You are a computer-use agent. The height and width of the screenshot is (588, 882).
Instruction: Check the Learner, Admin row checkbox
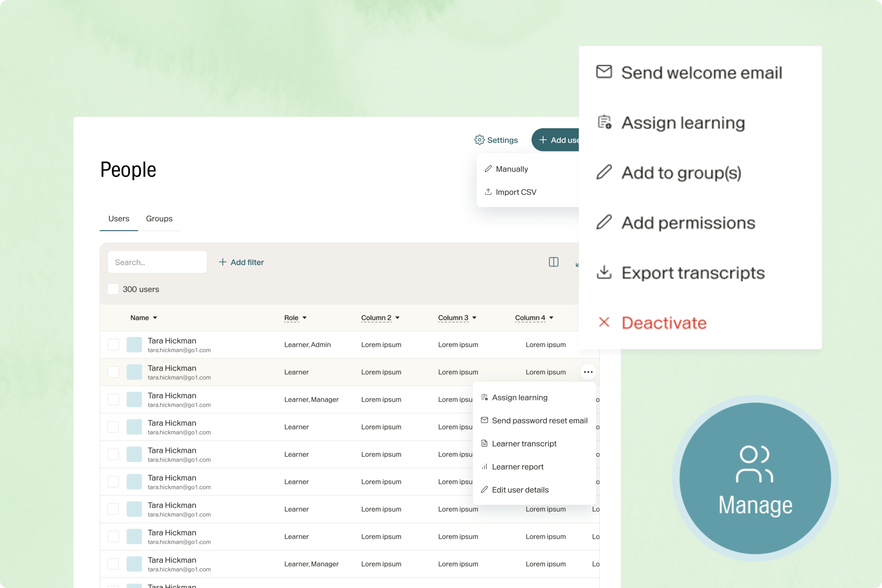(x=113, y=345)
